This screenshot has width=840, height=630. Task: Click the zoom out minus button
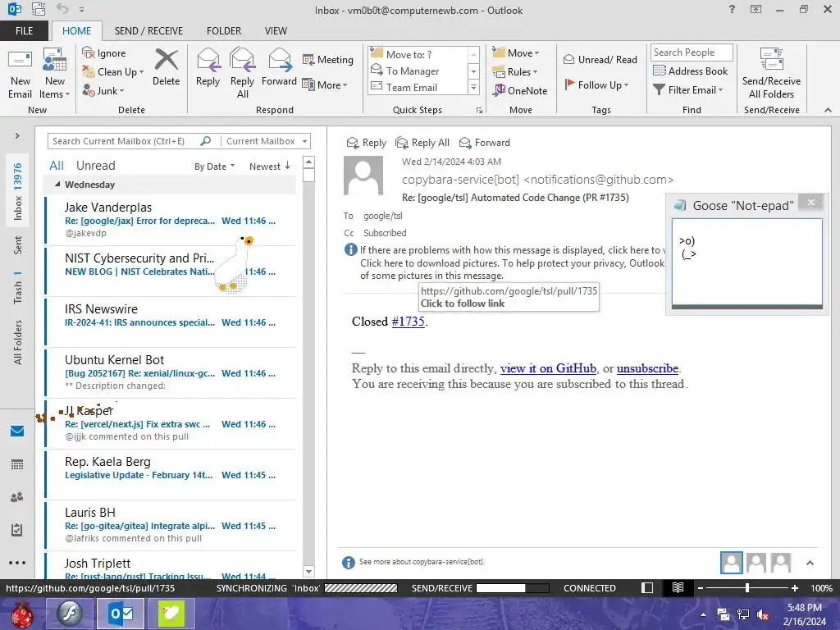[700, 587]
